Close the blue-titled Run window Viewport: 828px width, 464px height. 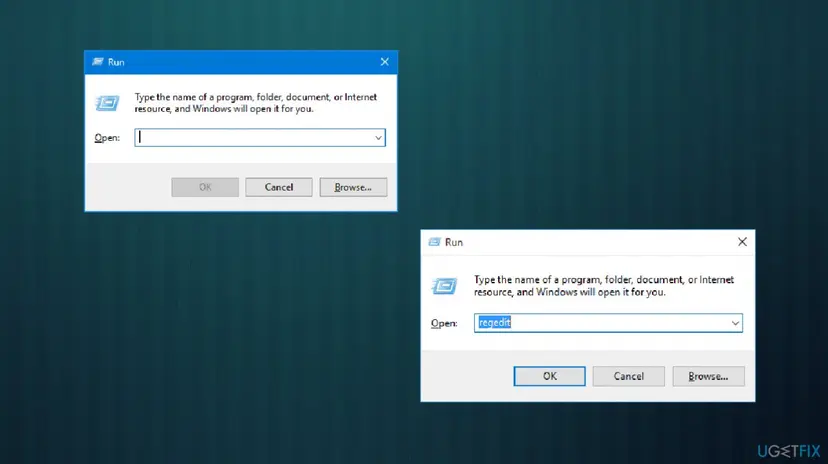384,62
